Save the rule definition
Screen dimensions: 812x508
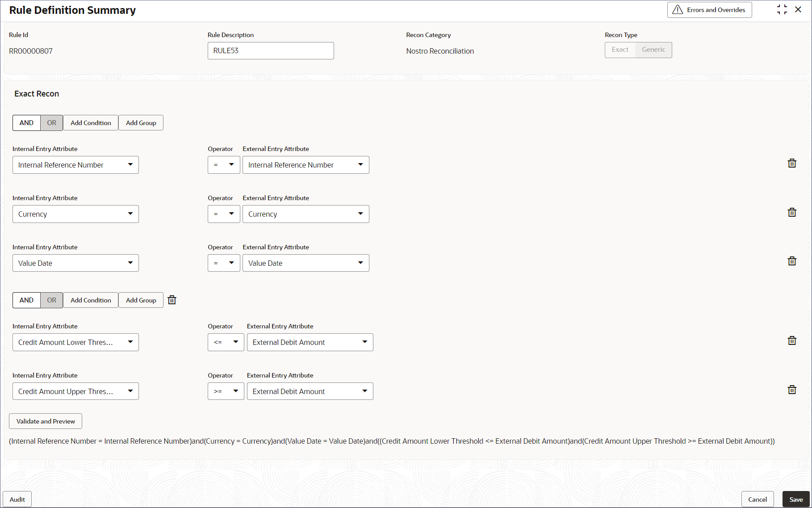[796, 499]
